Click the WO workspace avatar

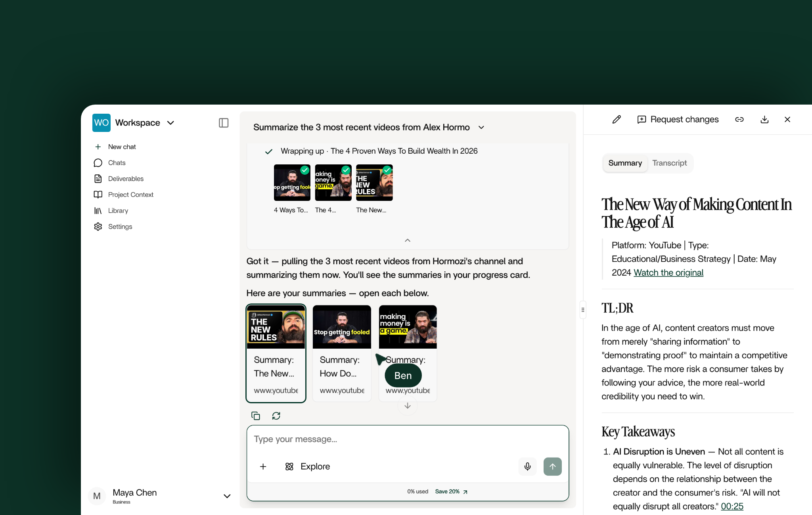pyautogui.click(x=101, y=123)
